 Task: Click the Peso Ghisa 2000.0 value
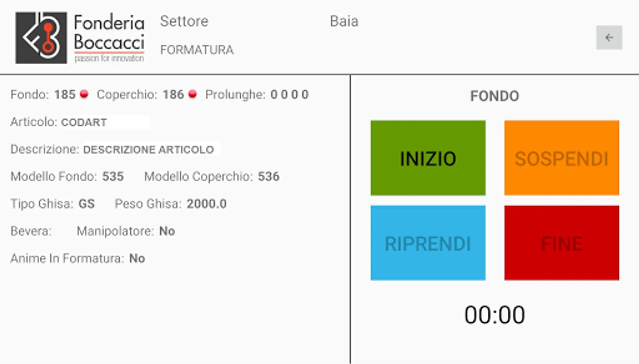coord(206,204)
